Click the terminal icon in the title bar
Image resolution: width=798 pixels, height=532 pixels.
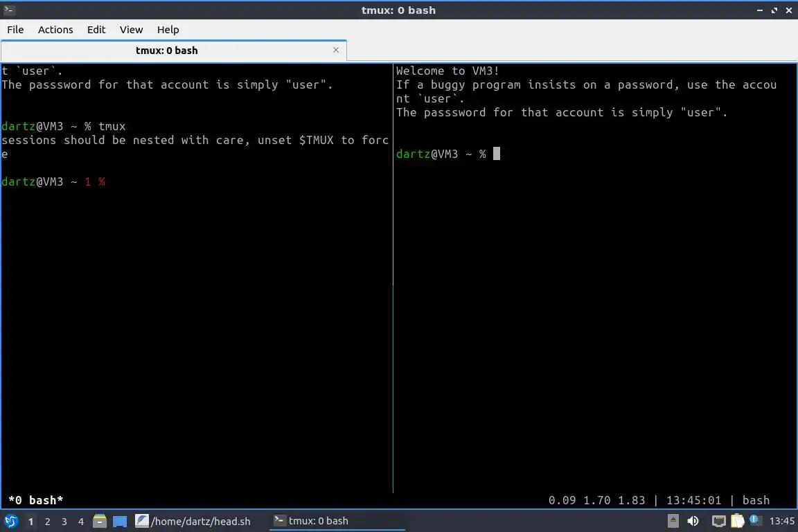[x=9, y=10]
